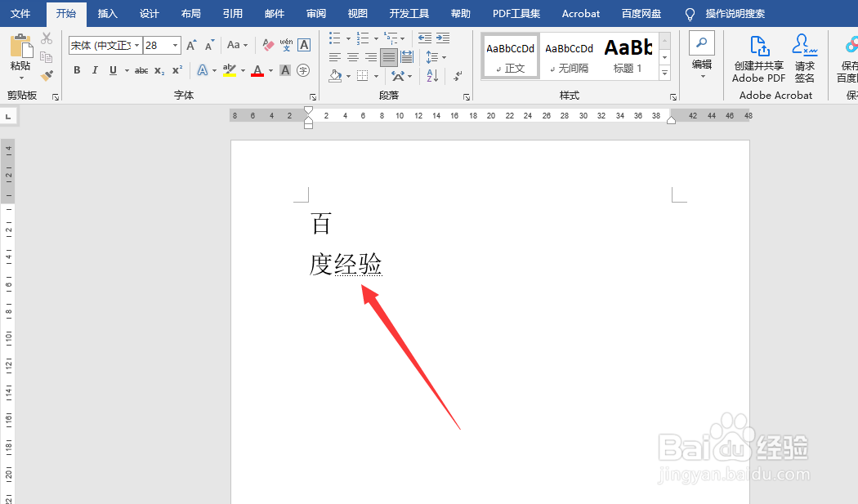Image resolution: width=858 pixels, height=504 pixels.
Task: Toggle justify alignment button
Action: (x=388, y=57)
